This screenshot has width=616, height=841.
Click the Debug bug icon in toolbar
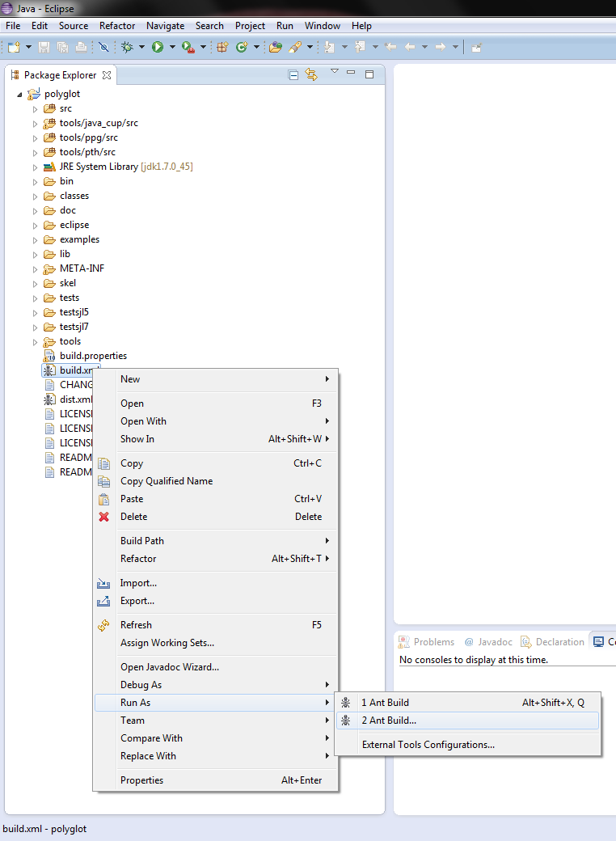pos(127,48)
